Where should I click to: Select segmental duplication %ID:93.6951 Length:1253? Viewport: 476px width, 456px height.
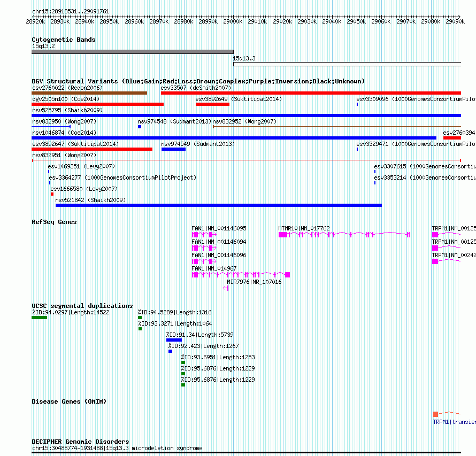pos(183,362)
